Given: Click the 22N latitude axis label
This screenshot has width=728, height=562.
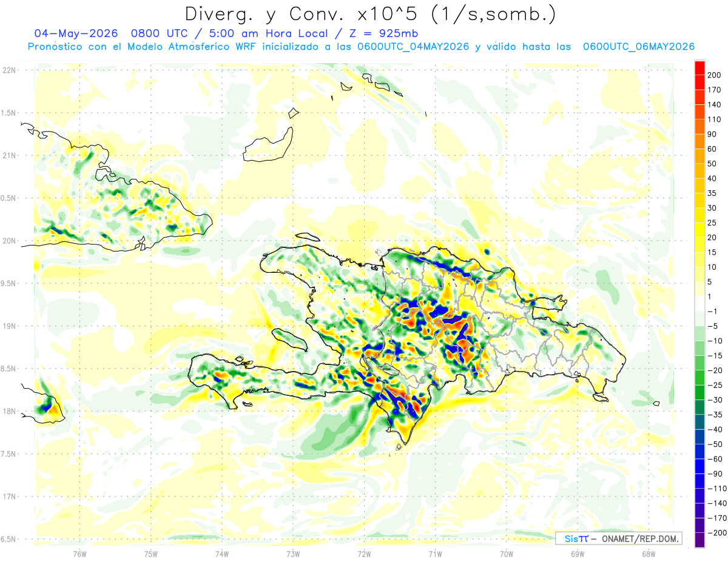Looking at the screenshot, I should tap(9, 70).
